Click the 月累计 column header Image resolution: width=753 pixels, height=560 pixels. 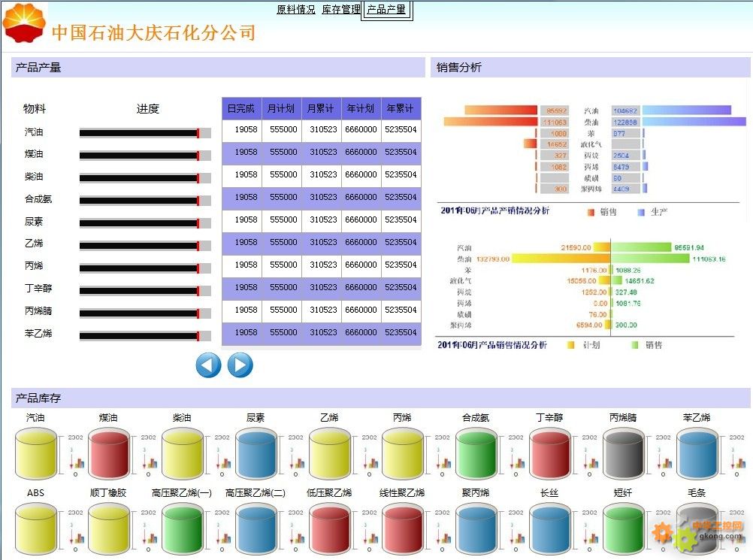click(322, 108)
